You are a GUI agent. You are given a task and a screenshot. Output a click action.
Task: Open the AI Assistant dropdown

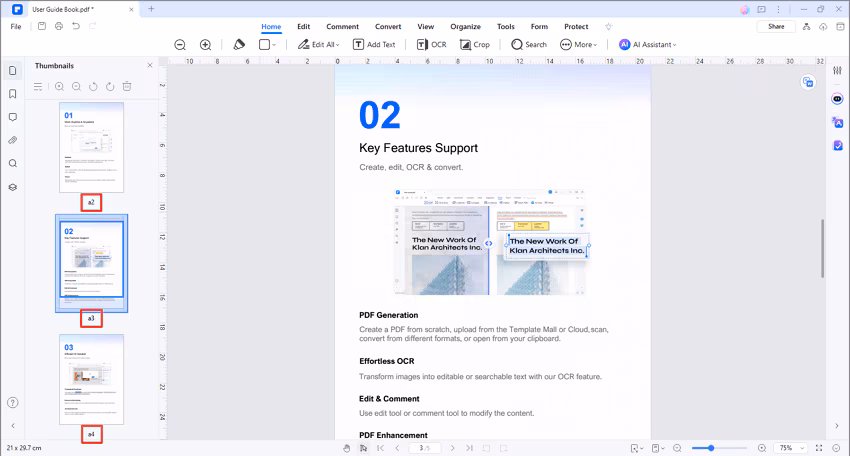tap(648, 44)
